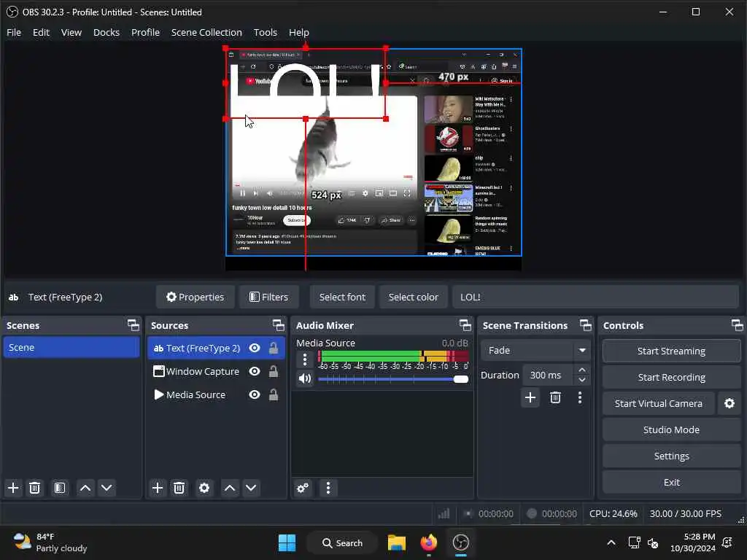Open File Explorer from the taskbar
The image size is (747, 560).
pyautogui.click(x=396, y=542)
